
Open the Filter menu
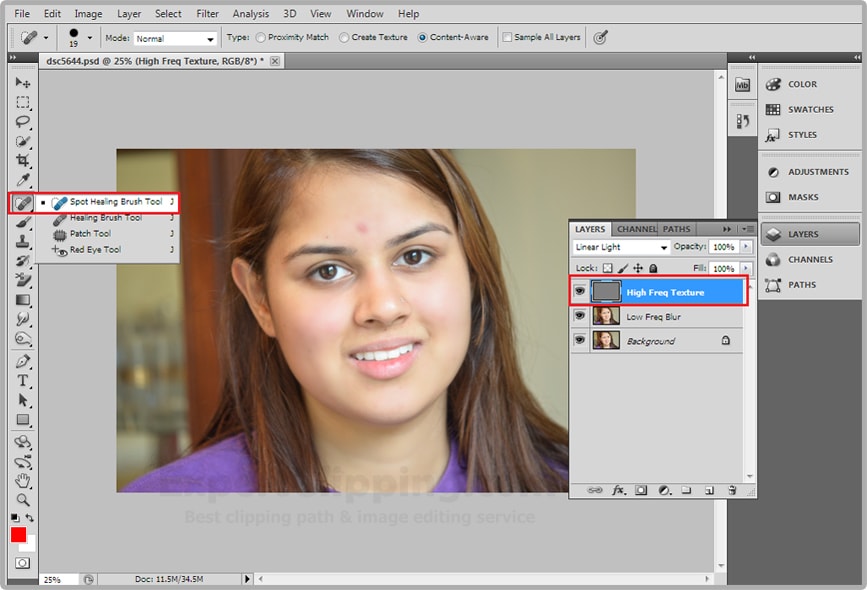pyautogui.click(x=207, y=13)
